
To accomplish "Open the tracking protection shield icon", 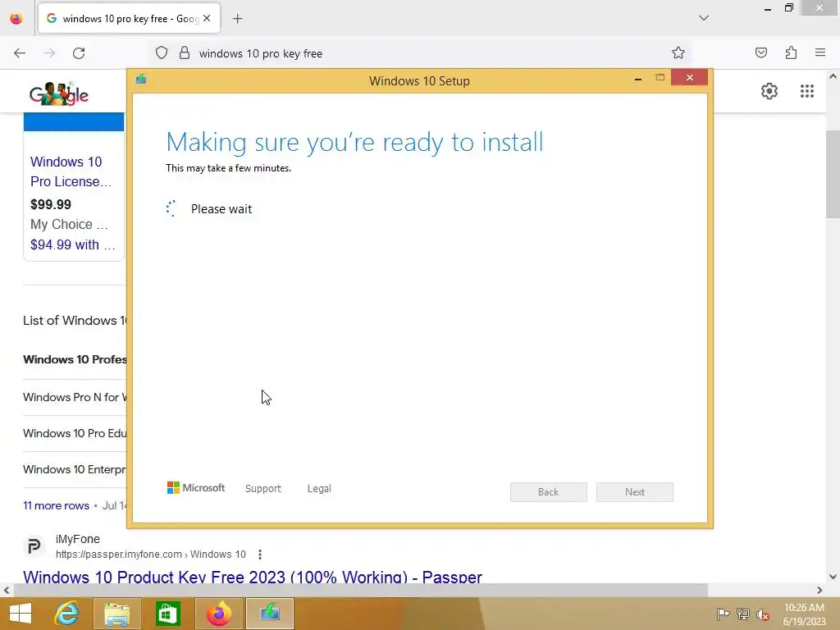I will [162, 53].
